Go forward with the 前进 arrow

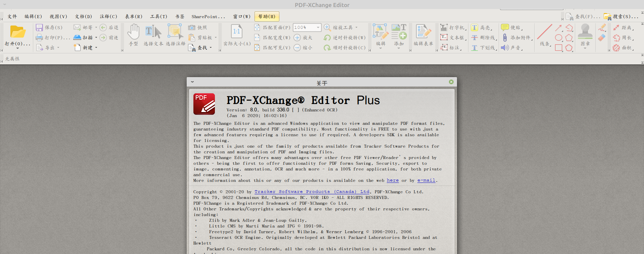[103, 38]
